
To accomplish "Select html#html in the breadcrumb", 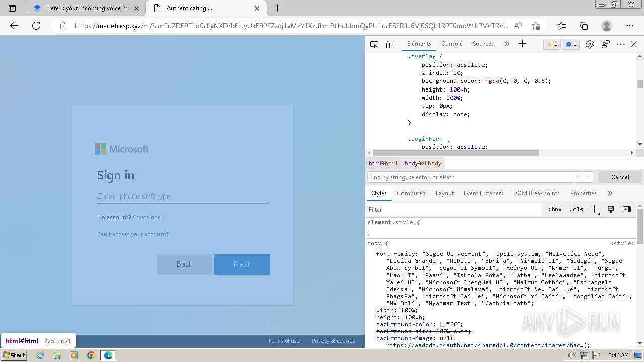I will click(383, 163).
